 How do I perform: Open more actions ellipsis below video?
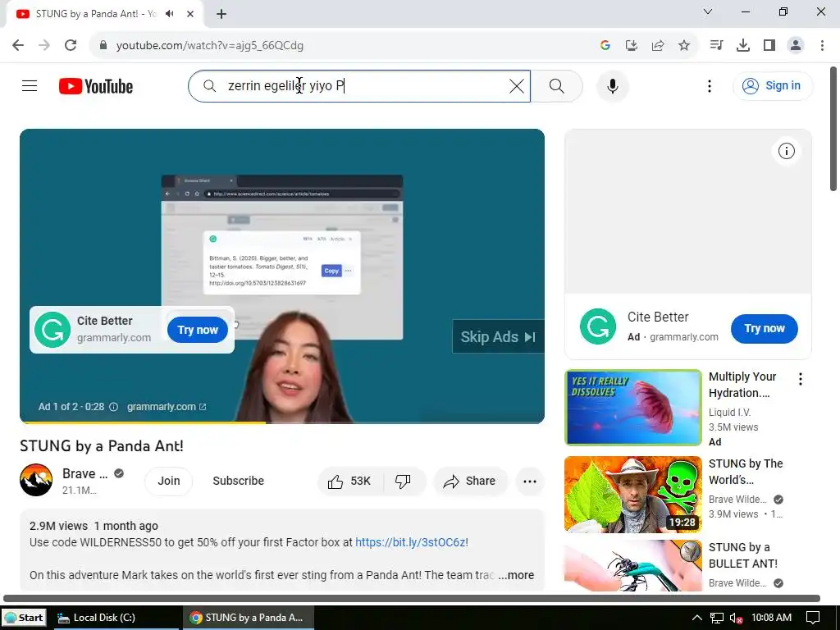[530, 481]
